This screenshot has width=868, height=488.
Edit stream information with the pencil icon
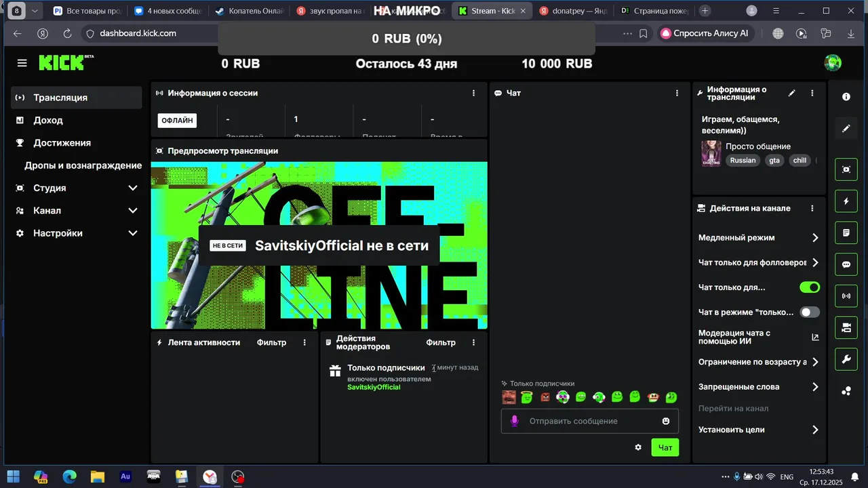point(791,93)
